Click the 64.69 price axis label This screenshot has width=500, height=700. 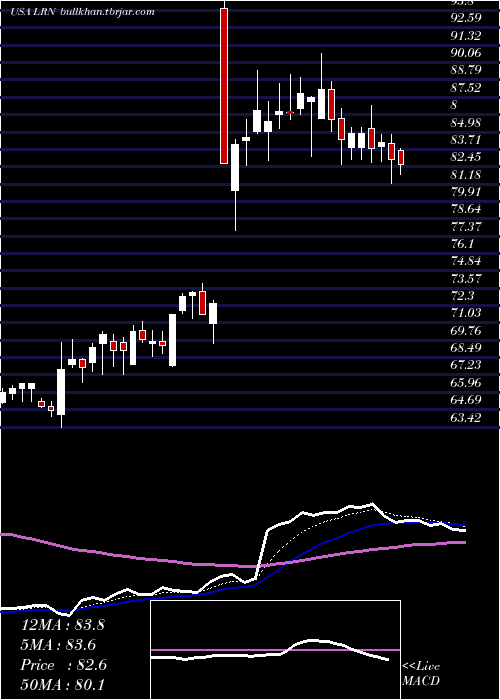pyautogui.click(x=467, y=399)
